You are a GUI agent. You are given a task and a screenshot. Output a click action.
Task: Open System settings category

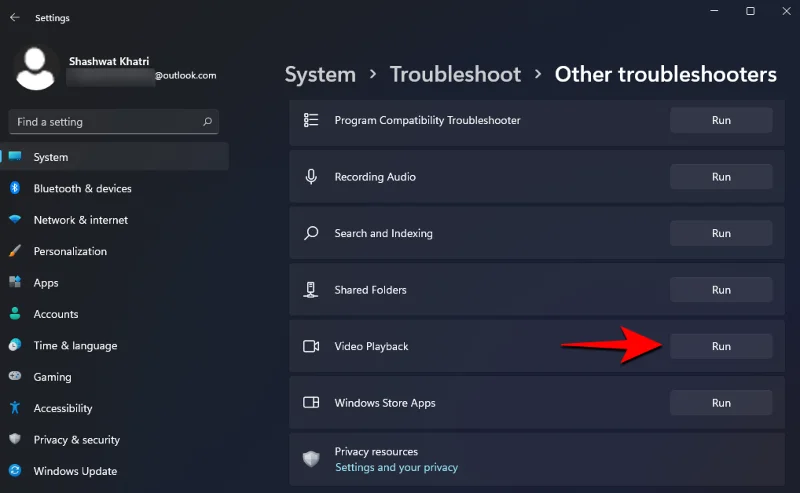click(115, 157)
